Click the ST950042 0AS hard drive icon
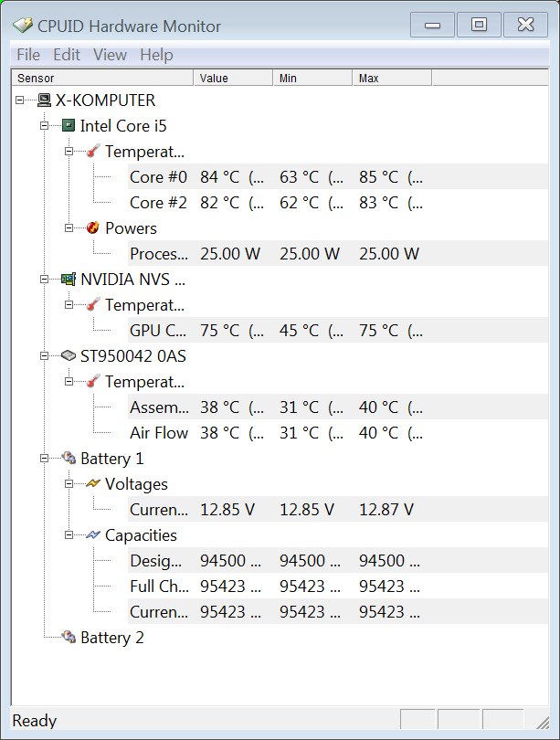 click(x=69, y=356)
